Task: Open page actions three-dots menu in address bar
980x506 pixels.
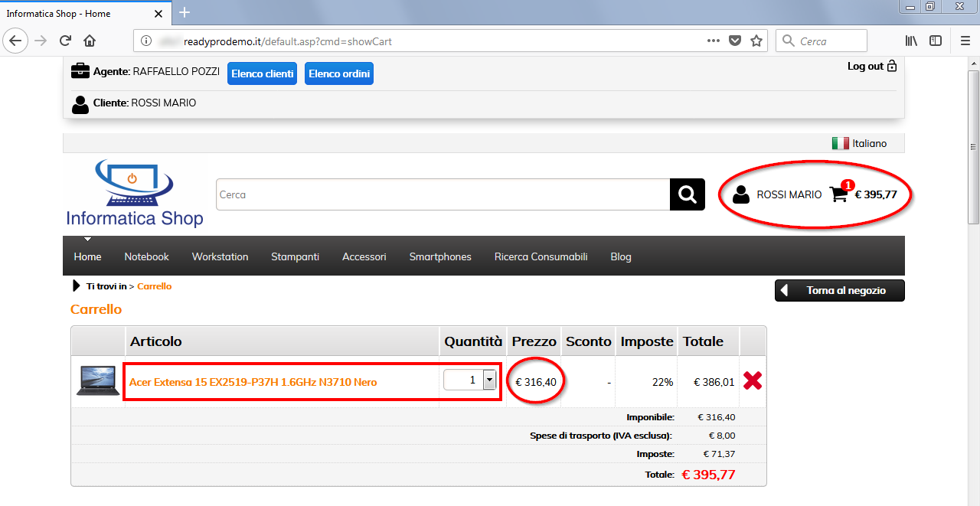Action: tap(713, 41)
